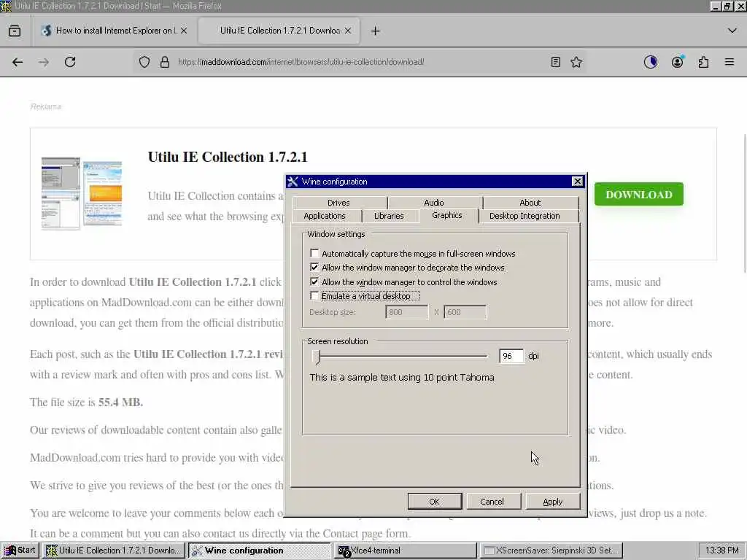Close the Wine configuration dialog
747x560 pixels.
coord(577,182)
